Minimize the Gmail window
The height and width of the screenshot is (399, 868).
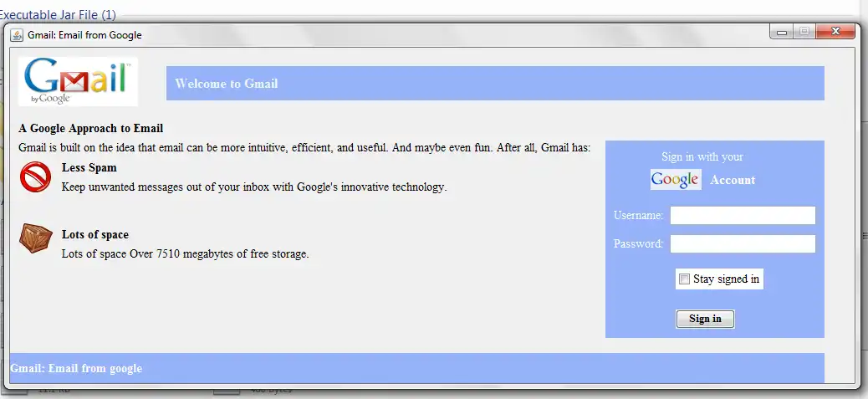782,32
